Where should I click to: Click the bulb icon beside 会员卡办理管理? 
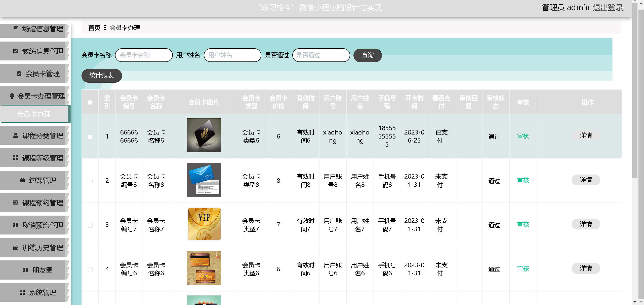[x=12, y=96]
